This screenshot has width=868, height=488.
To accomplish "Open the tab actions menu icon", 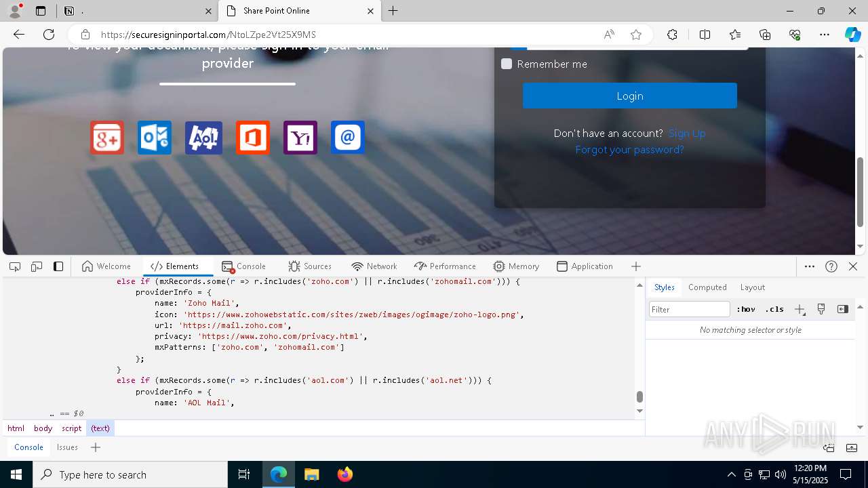I will point(41,11).
